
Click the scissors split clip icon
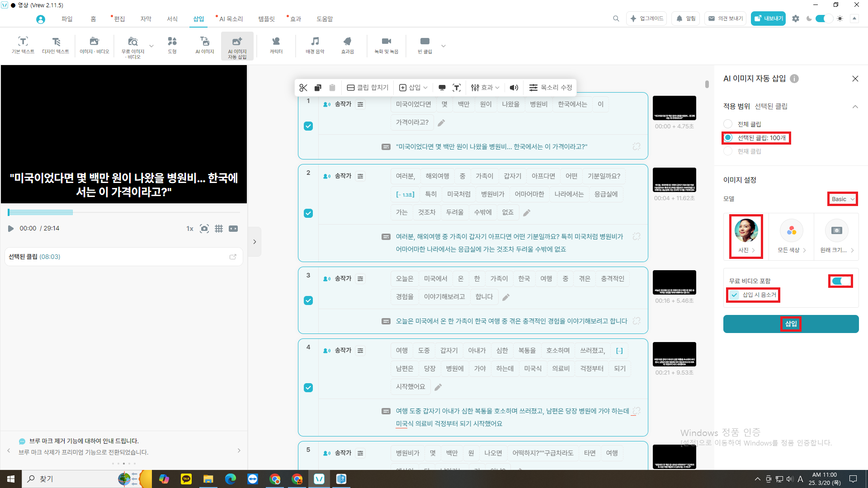pyautogui.click(x=303, y=88)
